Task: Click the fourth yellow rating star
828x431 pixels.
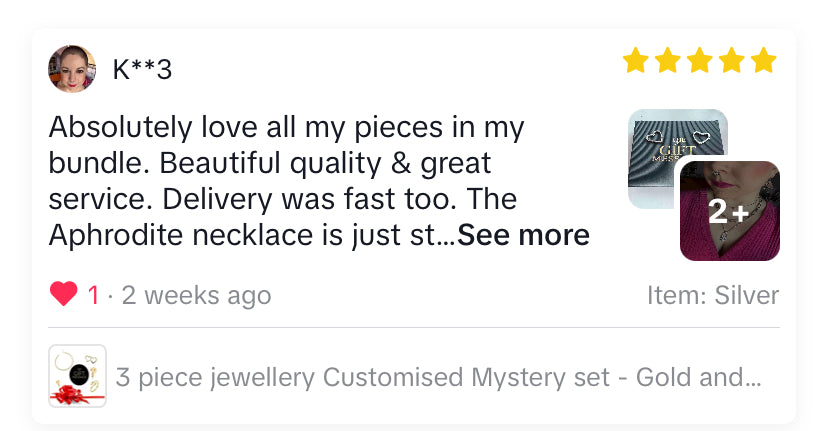Action: [731, 61]
